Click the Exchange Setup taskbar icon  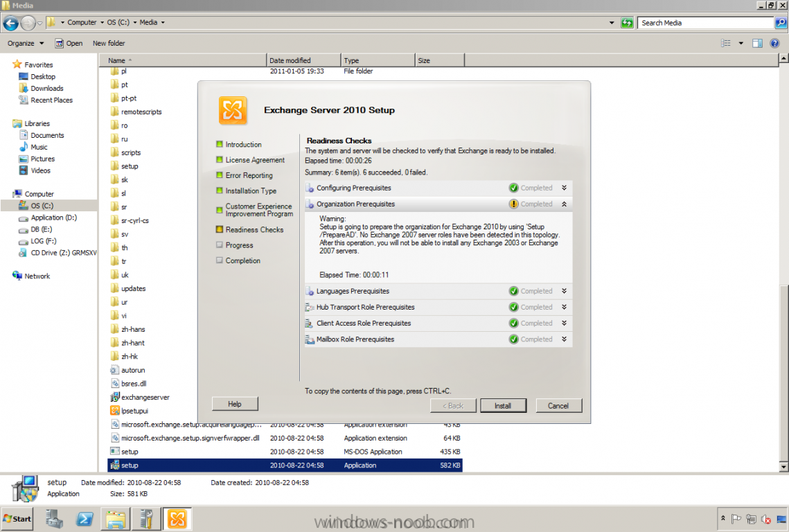pos(177,519)
